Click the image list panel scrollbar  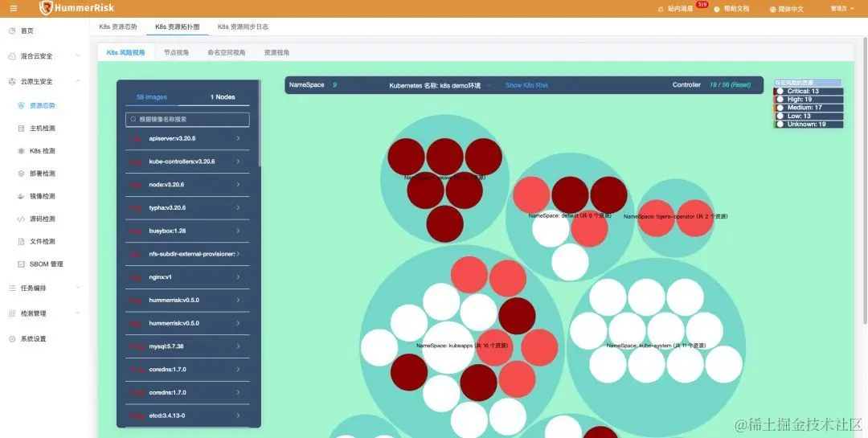[x=260, y=125]
